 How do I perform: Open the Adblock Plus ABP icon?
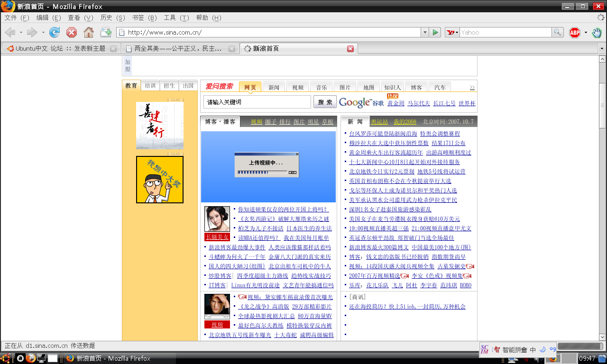click(575, 32)
